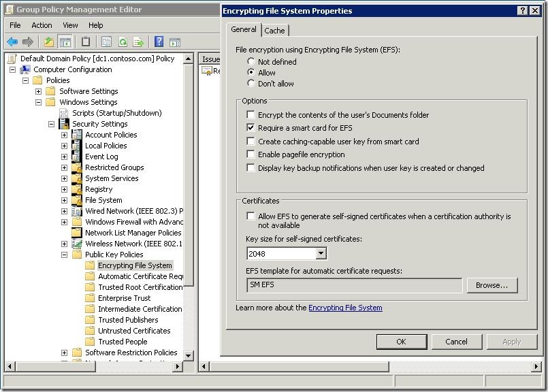Click the Event Log icon
Viewport: 548px width, 392px height.
coord(77,157)
